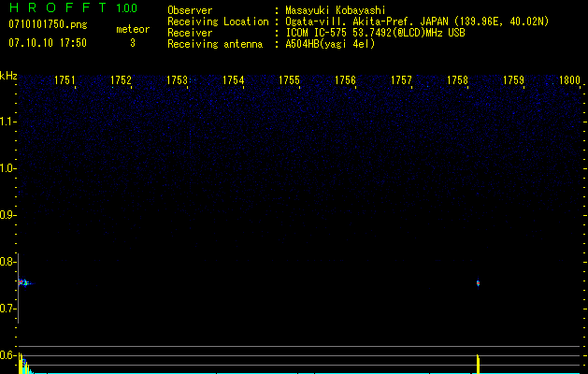Click the 'Receiving antenna' label
Viewport: 588px width, 374px height.
tap(215, 44)
